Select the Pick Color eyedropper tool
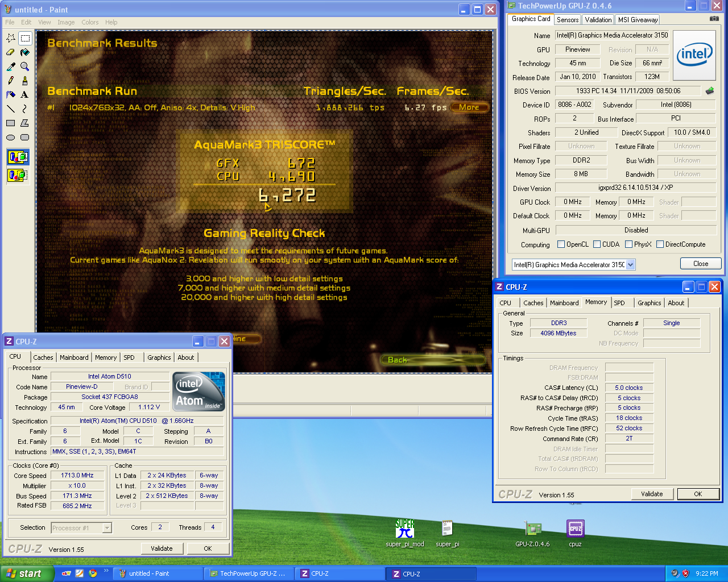The image size is (728, 582). tap(10, 66)
